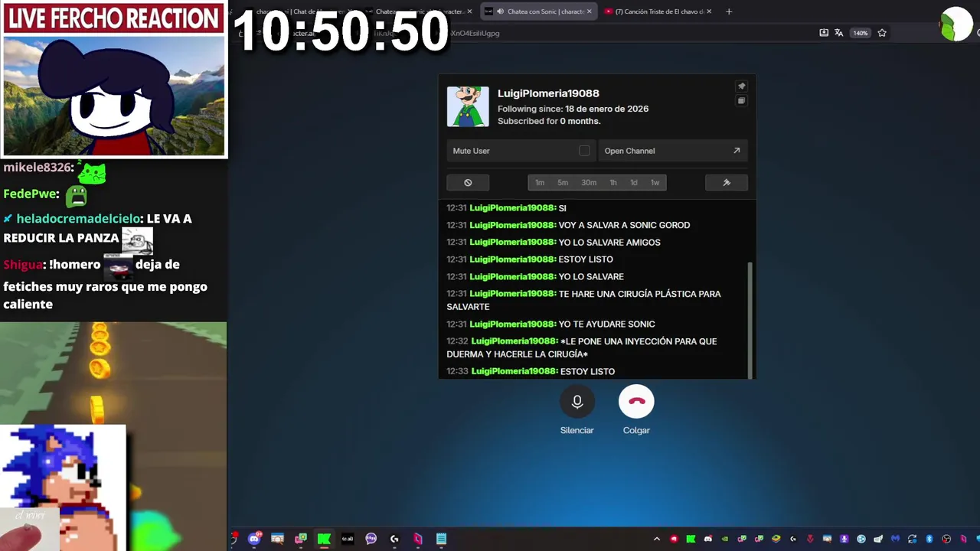Open the purple chat bubble taskbar app
Viewport: 980px width, 551px height.
pyautogui.click(x=371, y=539)
